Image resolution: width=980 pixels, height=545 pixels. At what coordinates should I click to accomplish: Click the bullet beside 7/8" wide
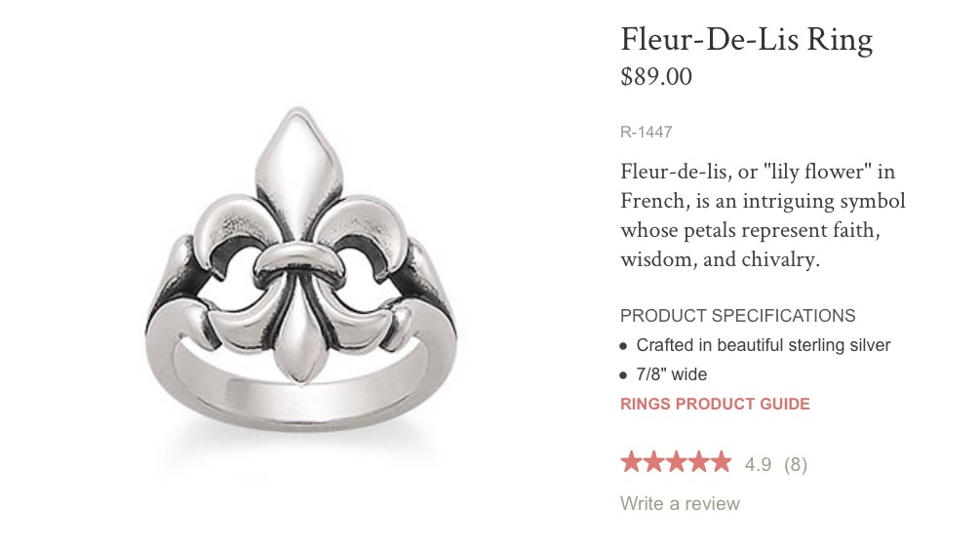tap(624, 374)
